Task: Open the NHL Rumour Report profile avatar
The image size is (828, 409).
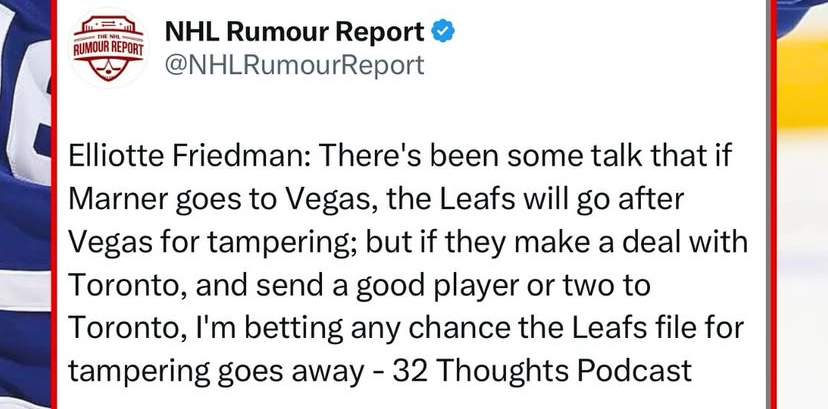Action: coord(109,47)
